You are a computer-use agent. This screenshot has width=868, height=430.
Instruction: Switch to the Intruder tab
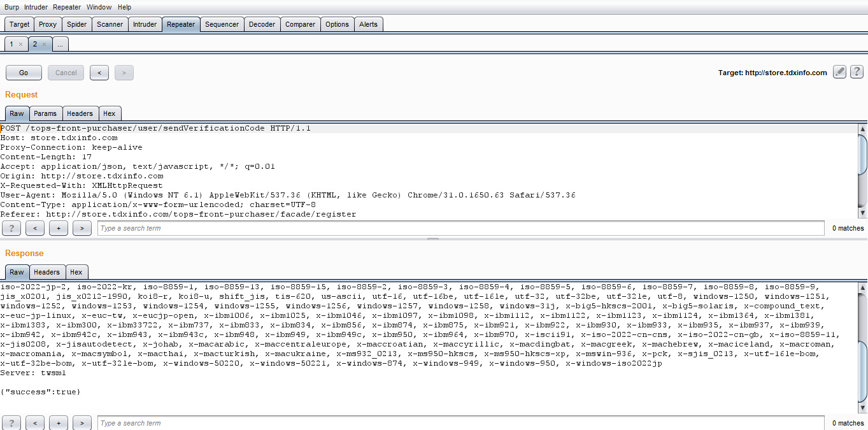point(145,24)
